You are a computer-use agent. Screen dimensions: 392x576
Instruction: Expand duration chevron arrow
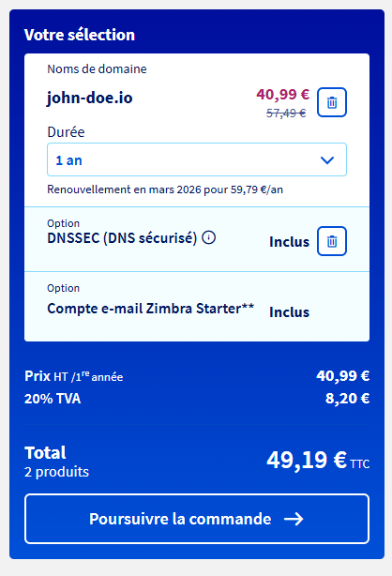click(x=327, y=160)
